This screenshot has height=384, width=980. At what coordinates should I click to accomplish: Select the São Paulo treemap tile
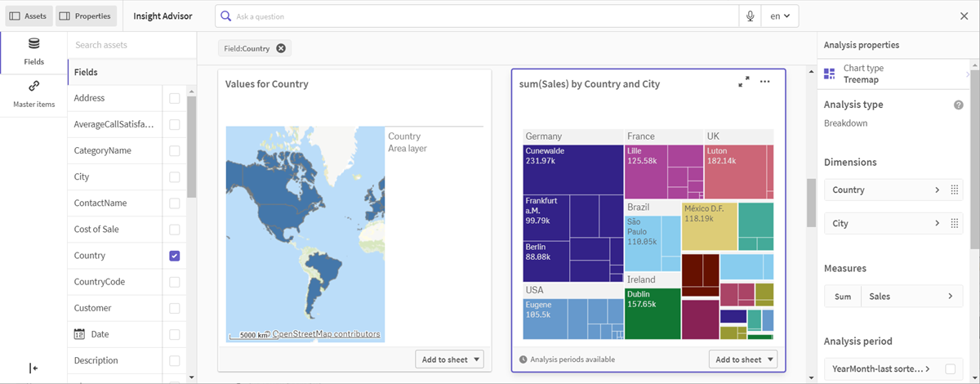click(641, 243)
